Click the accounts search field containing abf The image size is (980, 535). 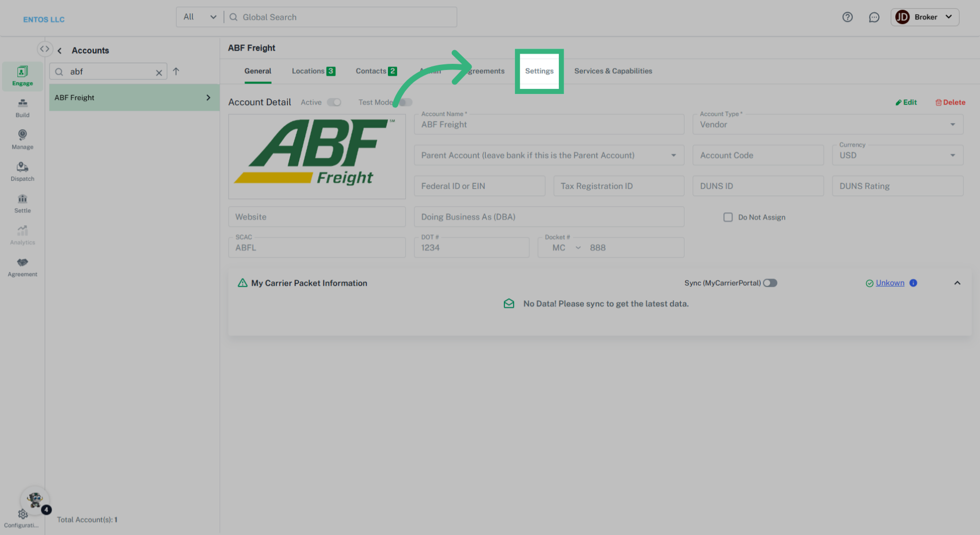click(108, 71)
